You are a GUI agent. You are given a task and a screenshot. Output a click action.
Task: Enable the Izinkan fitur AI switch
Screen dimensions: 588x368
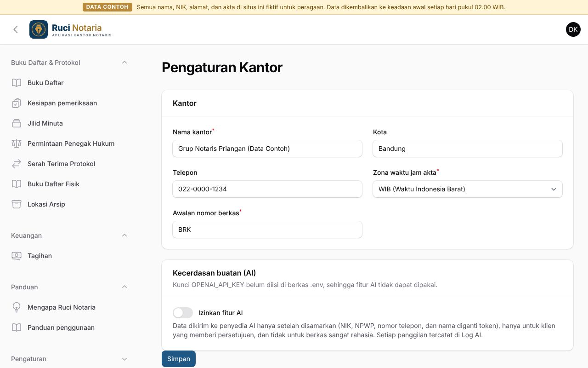[x=183, y=313]
